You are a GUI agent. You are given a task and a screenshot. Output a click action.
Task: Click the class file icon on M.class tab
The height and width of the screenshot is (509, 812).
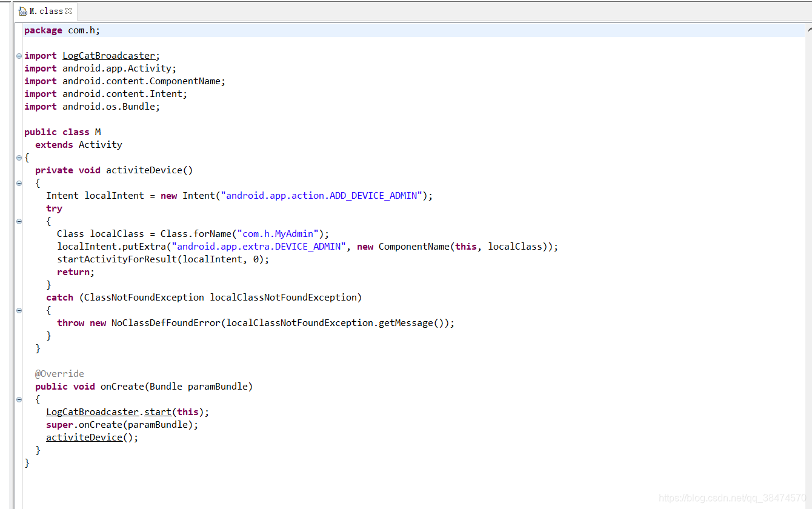point(22,11)
